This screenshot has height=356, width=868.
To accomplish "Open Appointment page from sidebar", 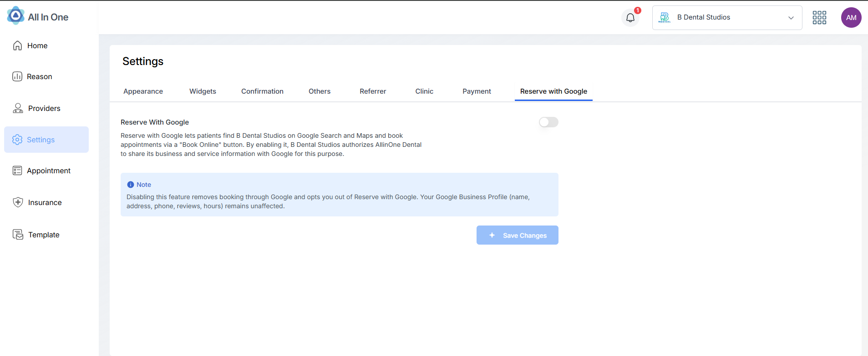I will click(x=49, y=170).
